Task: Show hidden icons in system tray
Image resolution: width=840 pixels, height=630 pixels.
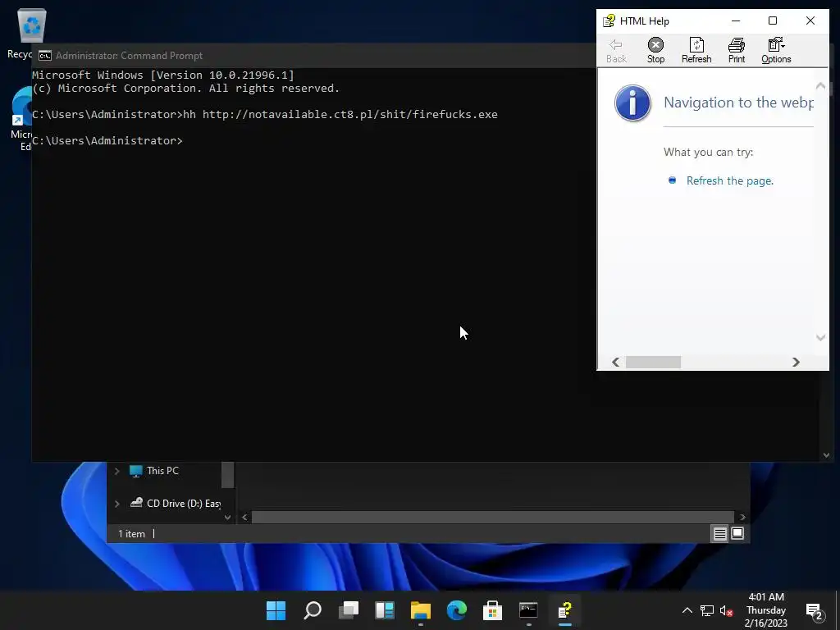Action: coord(687,610)
